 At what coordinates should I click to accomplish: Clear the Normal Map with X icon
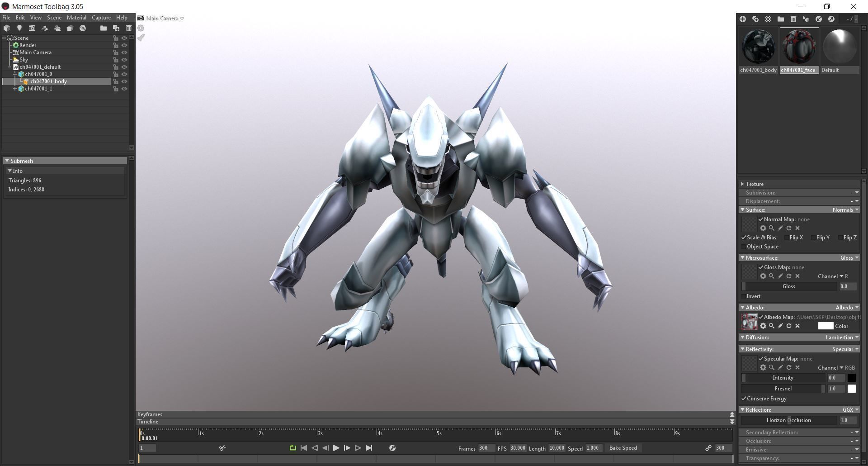(x=797, y=228)
